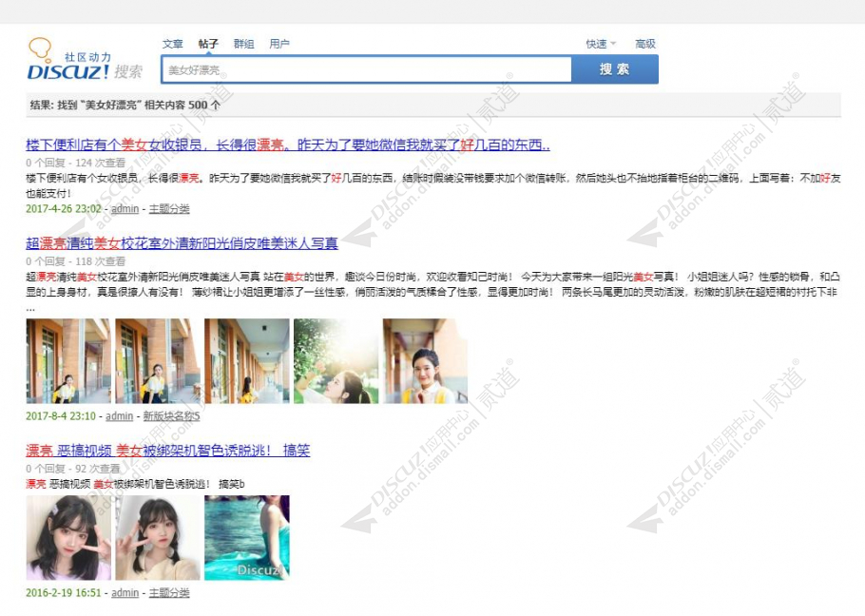865x616 pixels.
Task: Open the 新版块名称5 forum link
Action: [171, 415]
